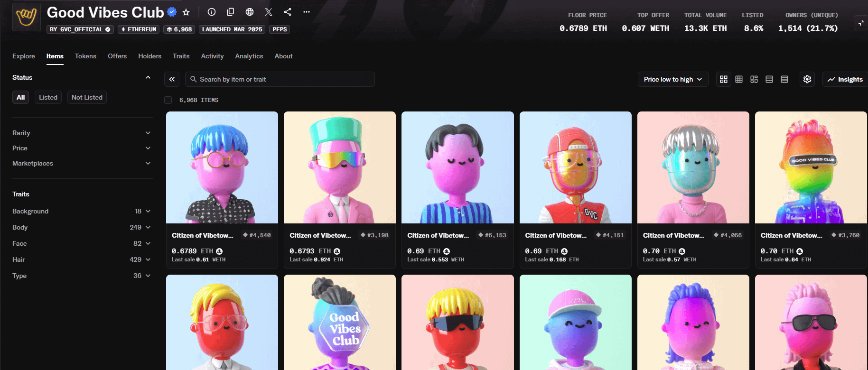
Task: Open the Insights panel
Action: 845,79
